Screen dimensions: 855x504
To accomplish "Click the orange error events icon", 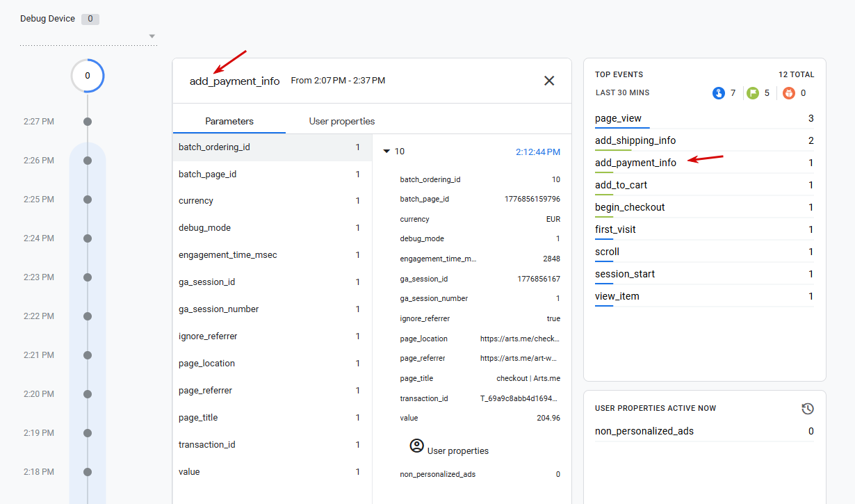I will click(789, 93).
